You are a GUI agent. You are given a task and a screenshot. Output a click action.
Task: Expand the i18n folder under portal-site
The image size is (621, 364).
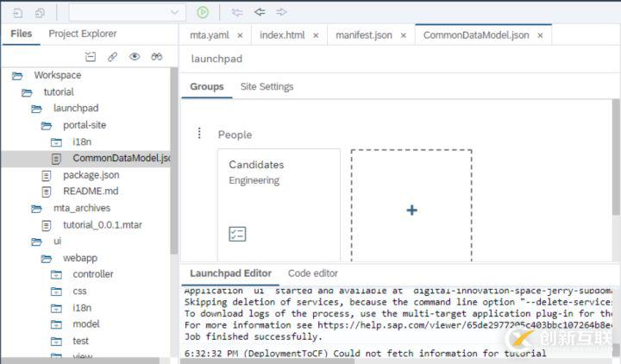[x=56, y=142]
